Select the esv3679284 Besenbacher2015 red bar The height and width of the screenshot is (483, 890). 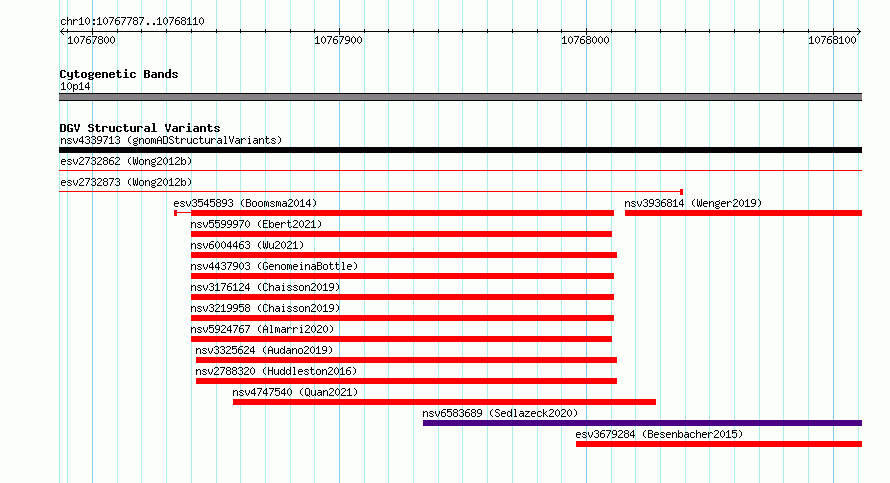(x=719, y=444)
